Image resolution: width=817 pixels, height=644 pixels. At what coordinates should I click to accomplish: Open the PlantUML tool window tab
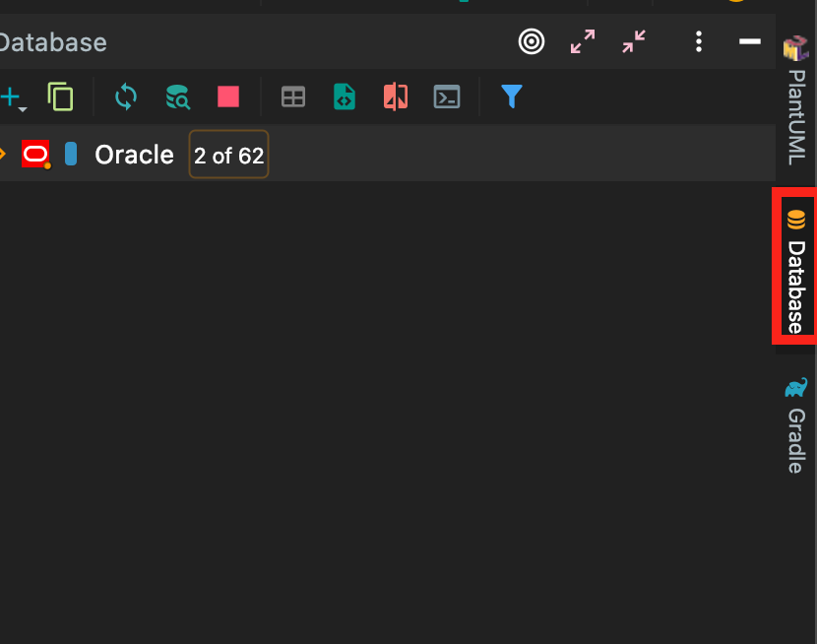coord(795,100)
